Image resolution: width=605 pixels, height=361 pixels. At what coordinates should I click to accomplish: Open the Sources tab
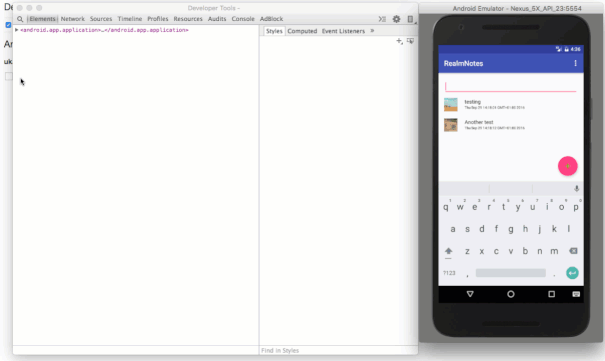coord(101,19)
